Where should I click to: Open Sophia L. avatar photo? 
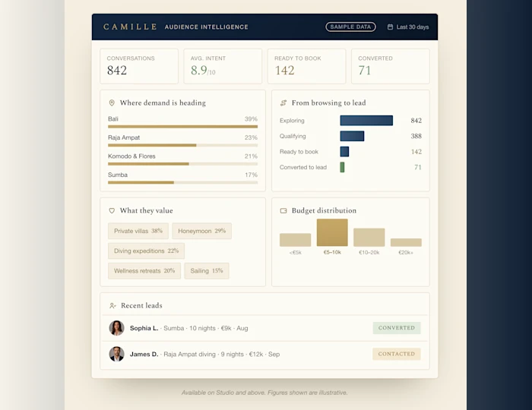click(x=116, y=328)
